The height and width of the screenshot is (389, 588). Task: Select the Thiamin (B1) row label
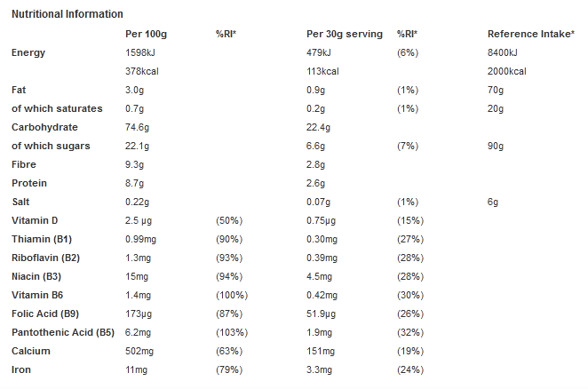42,239
